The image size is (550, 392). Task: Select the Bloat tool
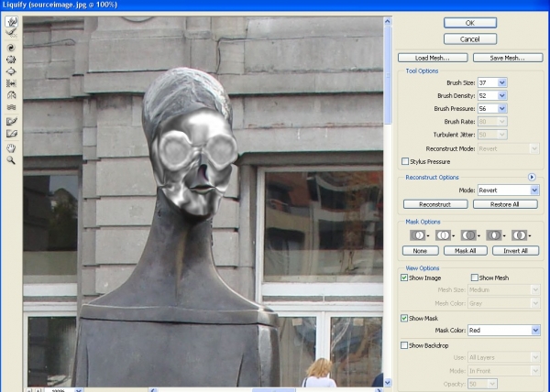tap(11, 71)
